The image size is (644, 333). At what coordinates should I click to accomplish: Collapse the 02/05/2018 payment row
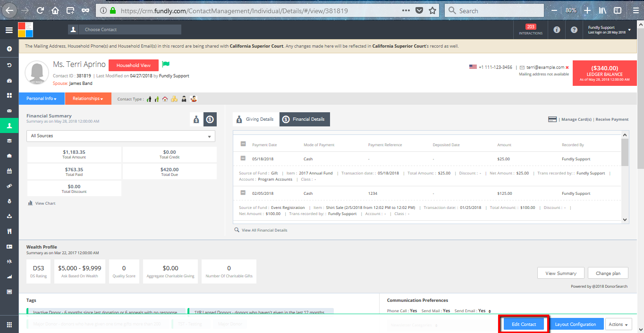[243, 193]
